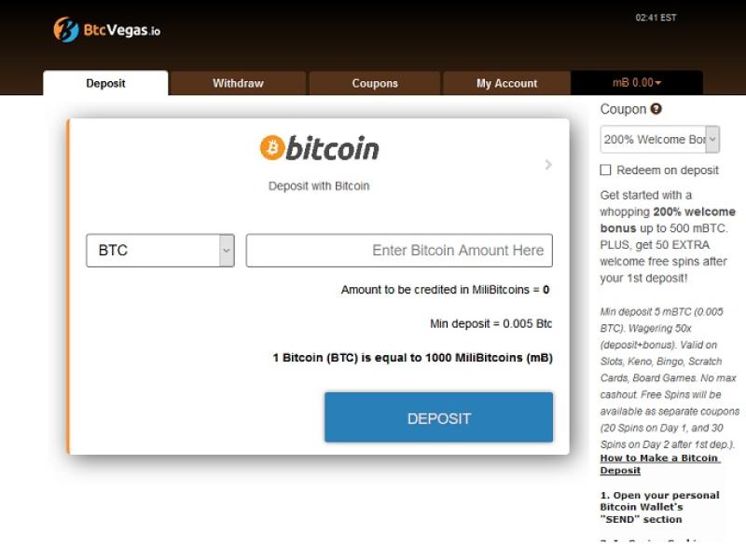
Task: Click the Coupon help question mark icon
Action: tap(656, 109)
